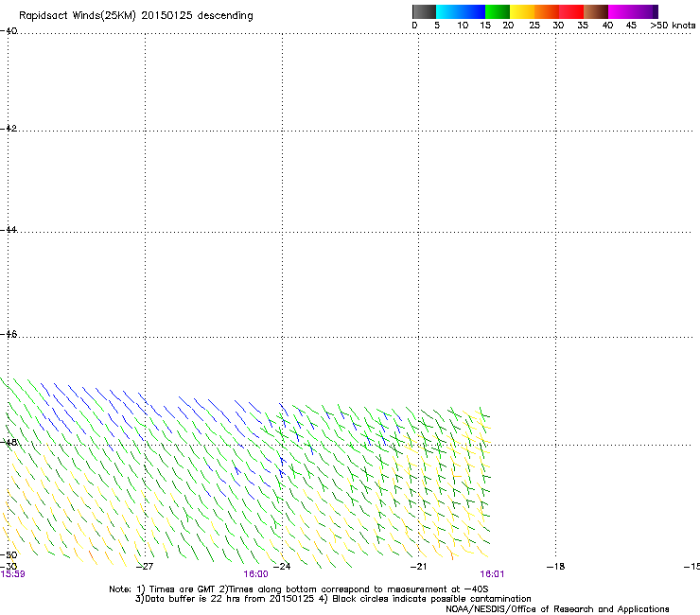Select the latitude label '-50'
The width and height of the screenshot is (700, 615).
click(x=9, y=555)
